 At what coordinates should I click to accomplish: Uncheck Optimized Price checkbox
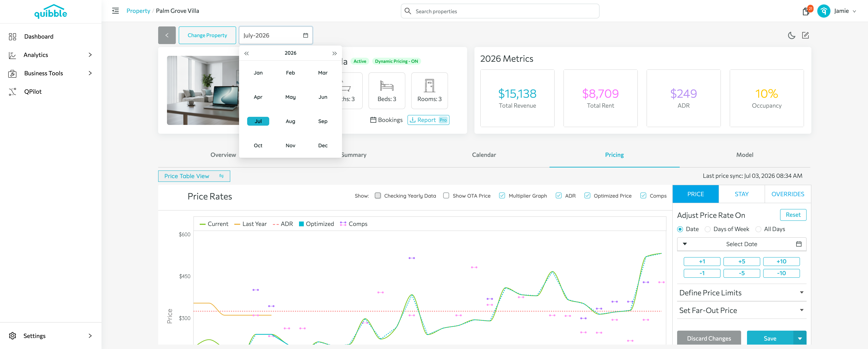pos(587,196)
